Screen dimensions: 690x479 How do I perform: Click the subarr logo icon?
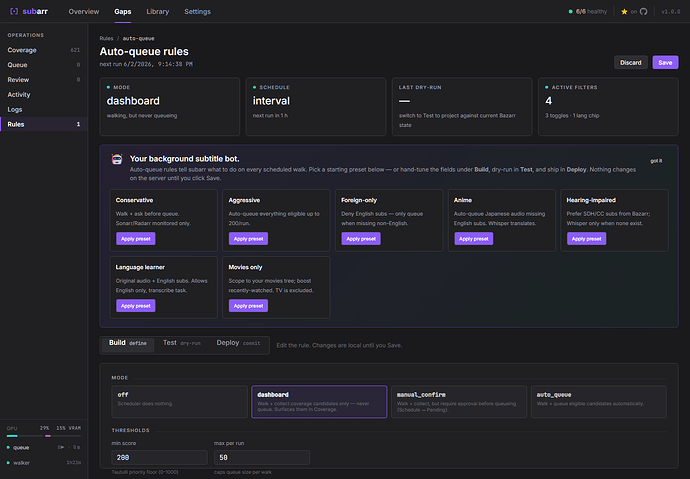(x=14, y=11)
